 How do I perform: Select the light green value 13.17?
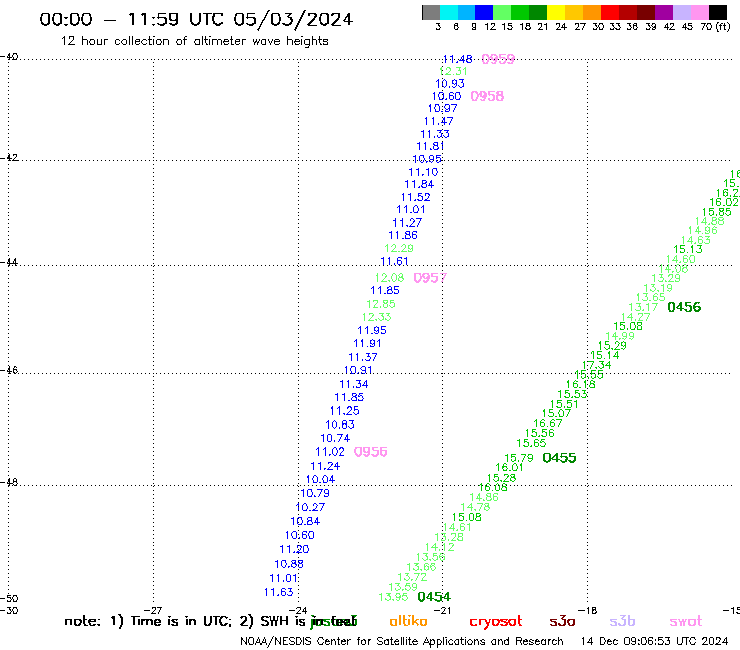tap(643, 307)
